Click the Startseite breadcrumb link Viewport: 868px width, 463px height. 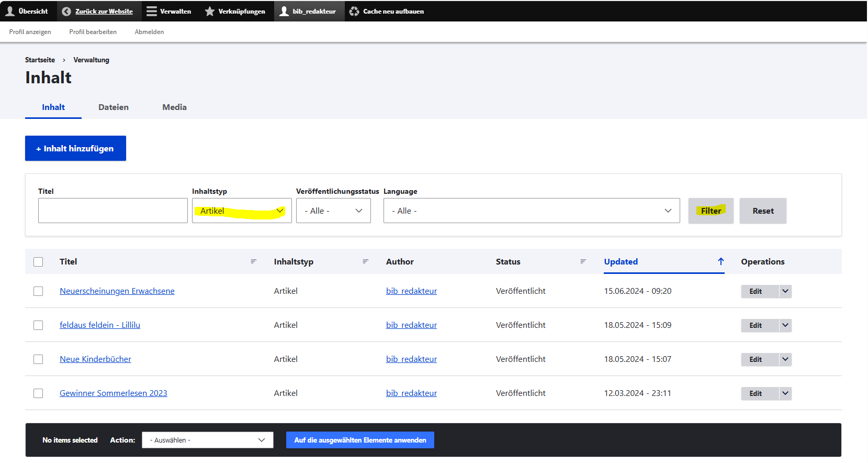click(x=40, y=60)
